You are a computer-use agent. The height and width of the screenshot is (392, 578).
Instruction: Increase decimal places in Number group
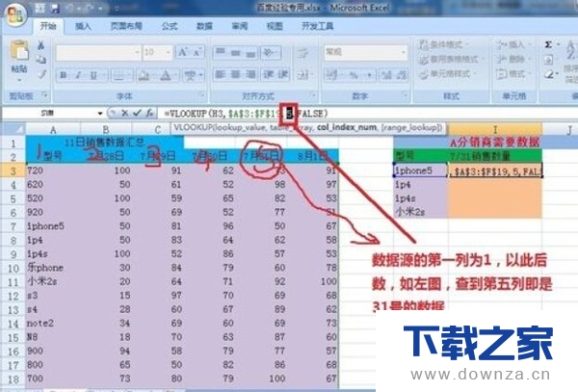pos(386,75)
